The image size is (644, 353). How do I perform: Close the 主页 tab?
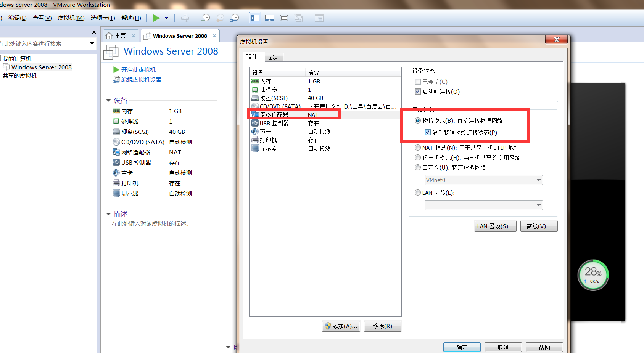tap(134, 35)
